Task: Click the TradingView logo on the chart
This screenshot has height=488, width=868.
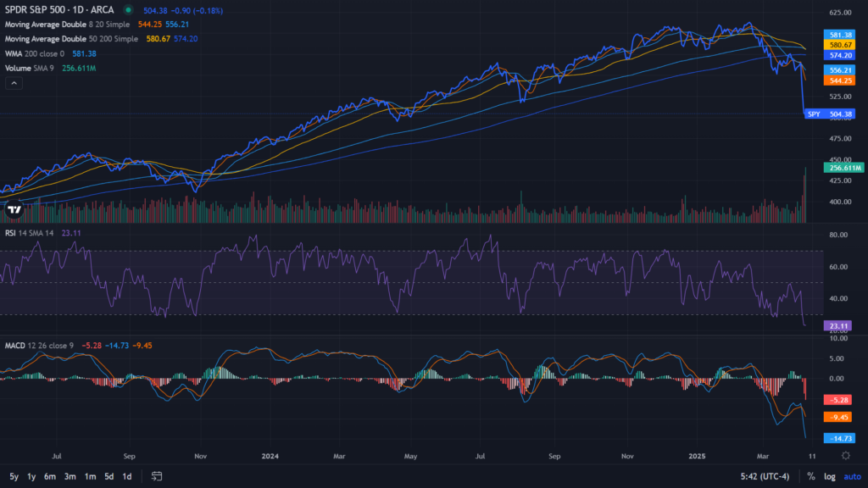Action: (x=14, y=209)
